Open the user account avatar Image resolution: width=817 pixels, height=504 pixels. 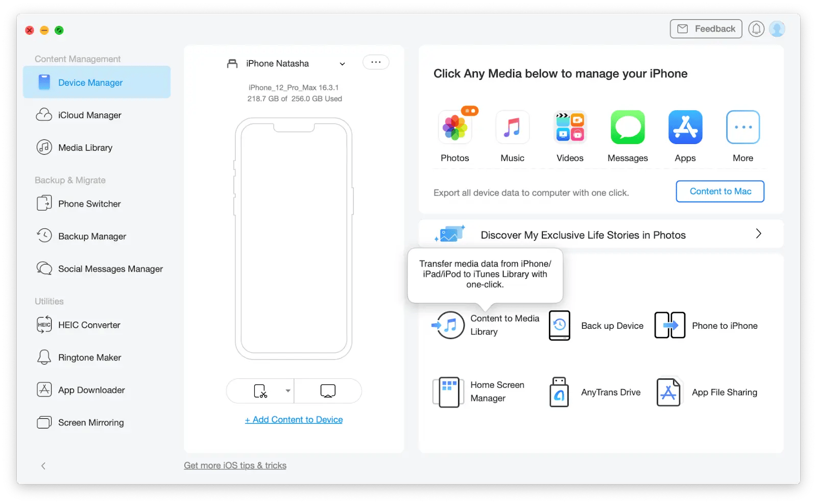click(777, 29)
